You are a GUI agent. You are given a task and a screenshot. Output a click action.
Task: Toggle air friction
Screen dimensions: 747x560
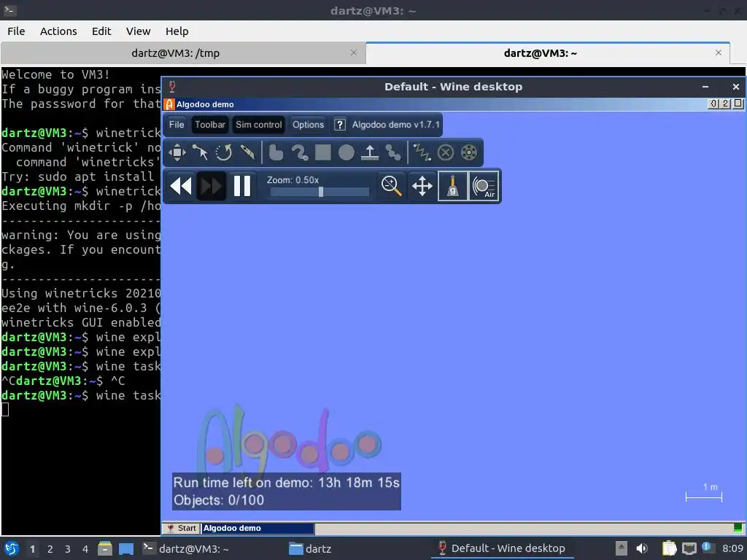484,186
